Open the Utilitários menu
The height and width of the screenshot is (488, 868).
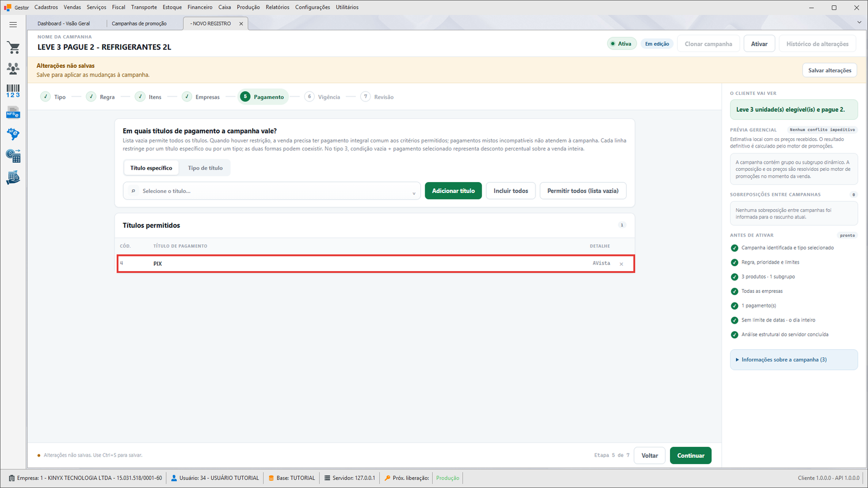coord(347,7)
